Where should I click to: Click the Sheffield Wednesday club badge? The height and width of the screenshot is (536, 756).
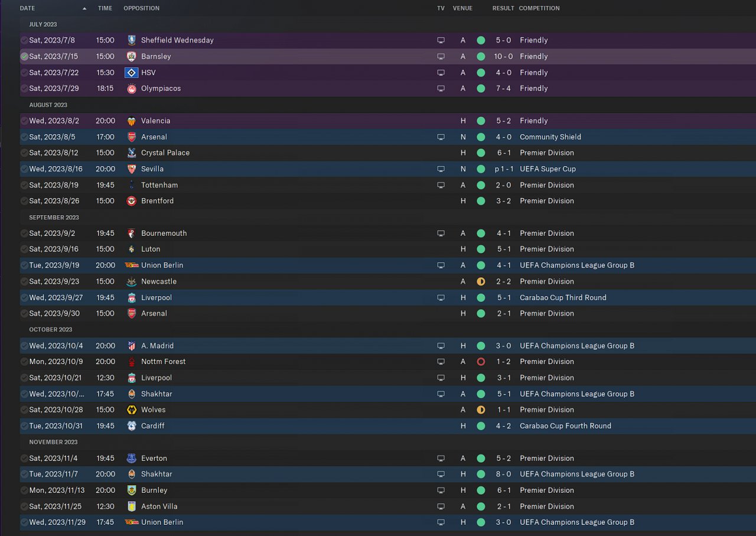[132, 40]
